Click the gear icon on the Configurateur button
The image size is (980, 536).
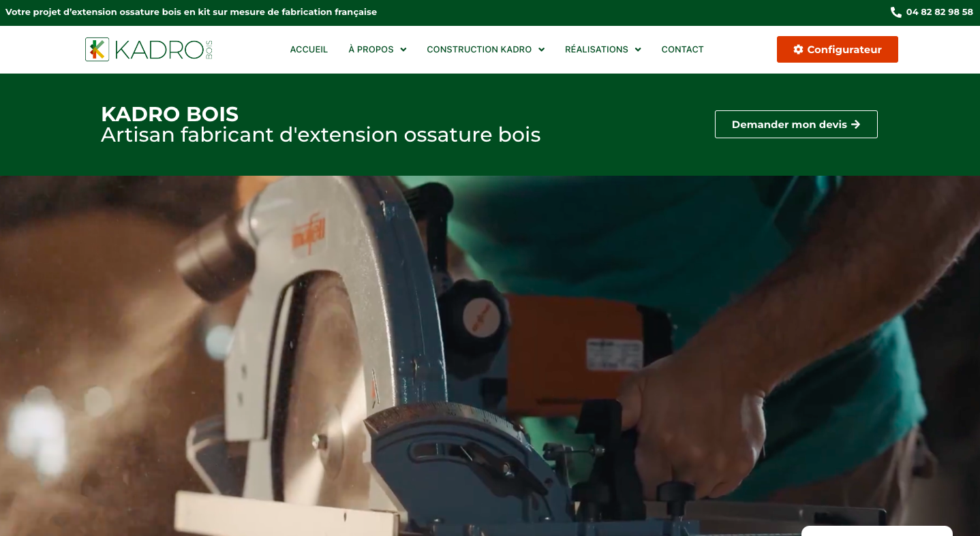(x=798, y=49)
